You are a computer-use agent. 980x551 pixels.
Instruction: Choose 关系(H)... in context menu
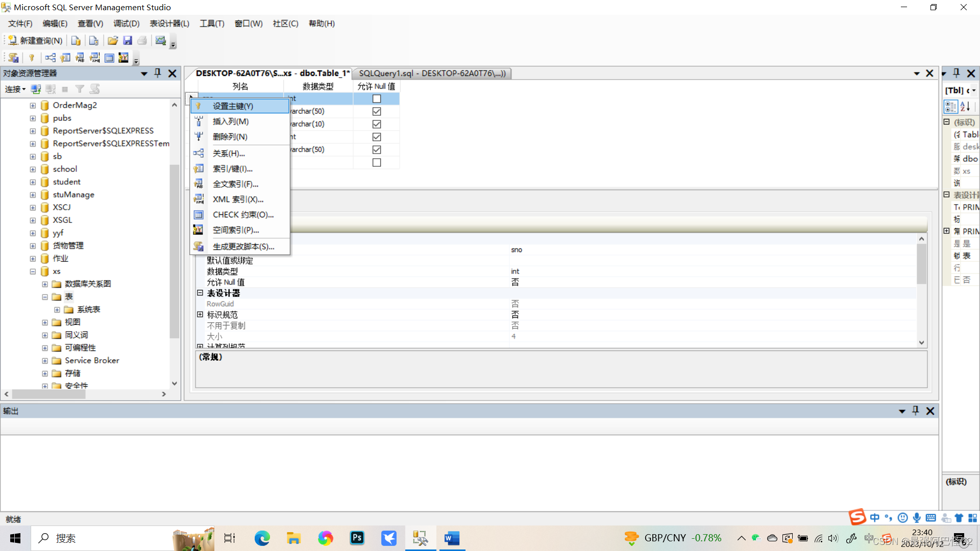click(240, 154)
